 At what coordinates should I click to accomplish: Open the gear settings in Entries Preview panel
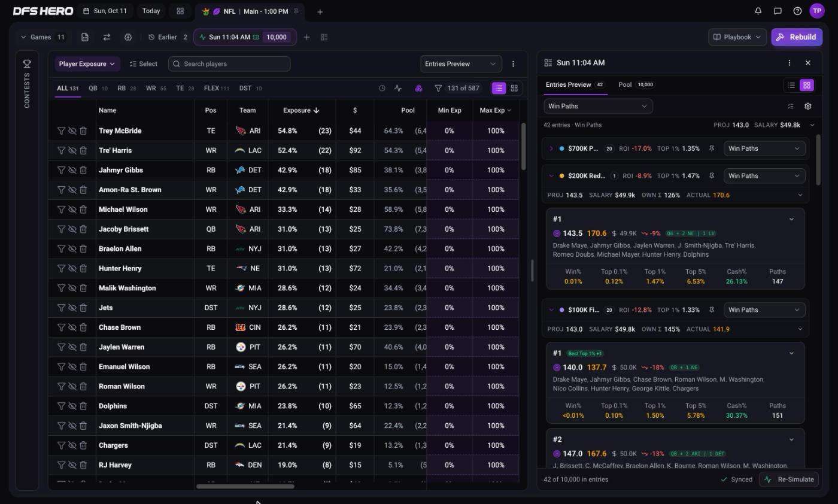point(807,106)
